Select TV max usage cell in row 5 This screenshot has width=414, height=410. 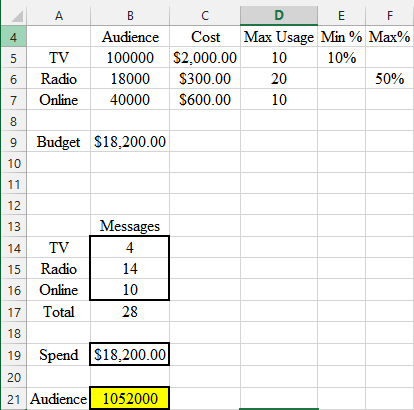click(279, 58)
